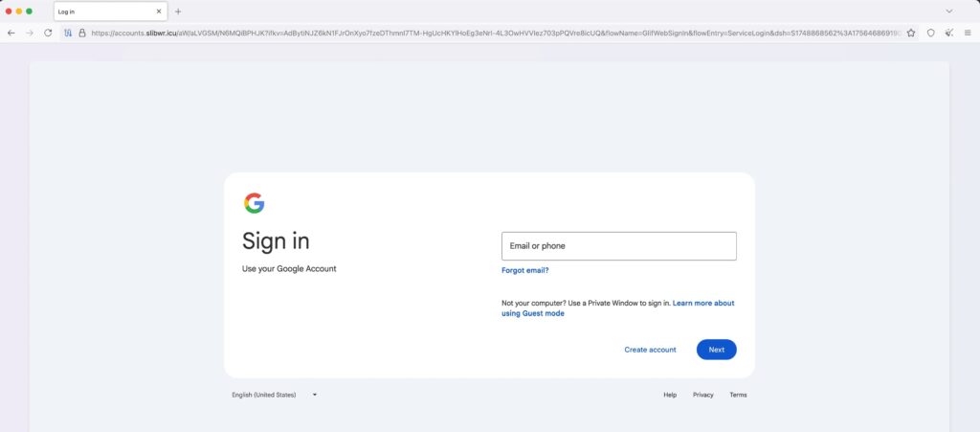Open the browser shield protection panel
Screen dimensions: 980x432
point(930,33)
